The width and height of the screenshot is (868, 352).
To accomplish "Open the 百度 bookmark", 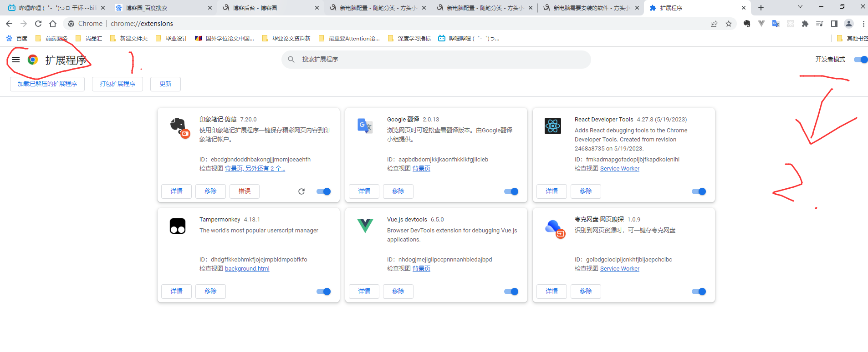I will pos(17,39).
